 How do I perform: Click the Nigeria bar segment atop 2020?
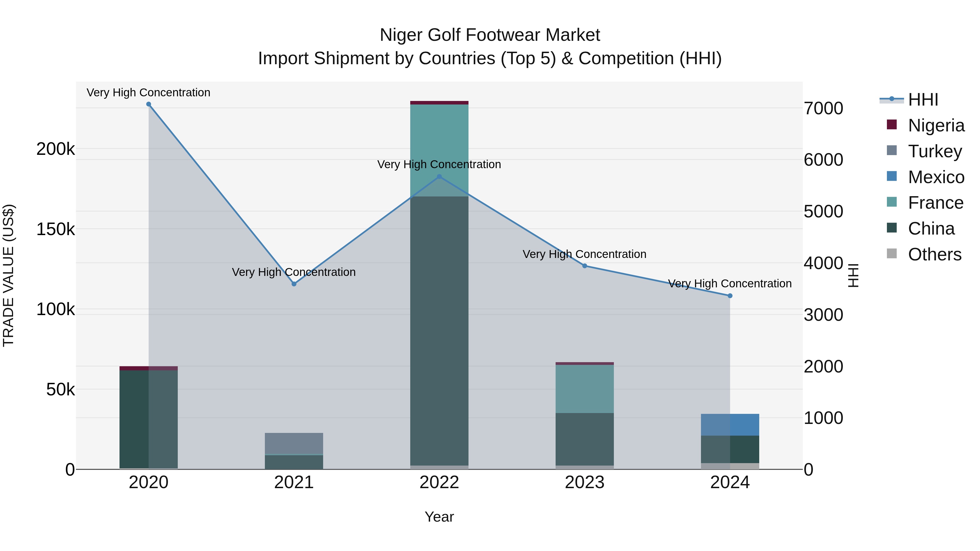pos(149,368)
